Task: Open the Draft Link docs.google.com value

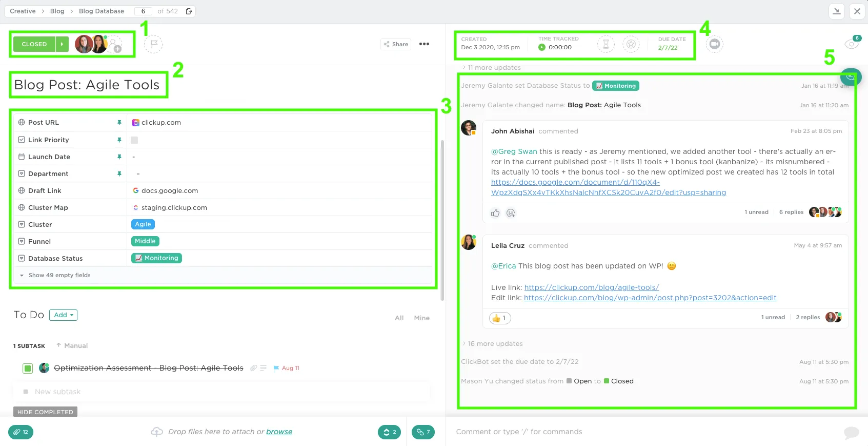Action: pos(170,191)
